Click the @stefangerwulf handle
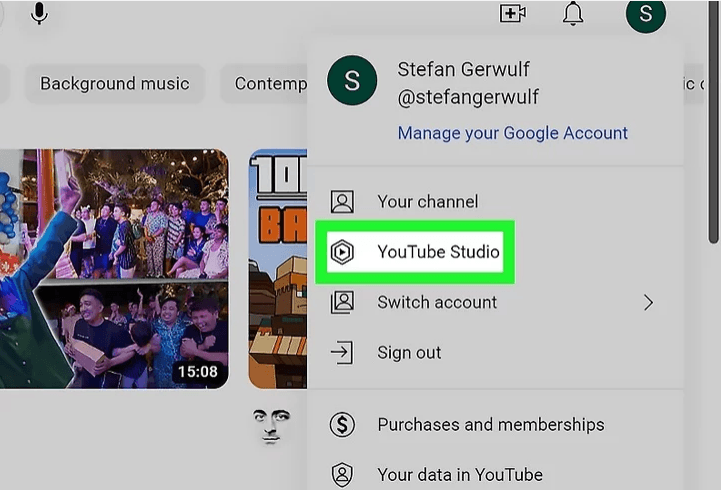The width and height of the screenshot is (721, 490). pos(468,97)
